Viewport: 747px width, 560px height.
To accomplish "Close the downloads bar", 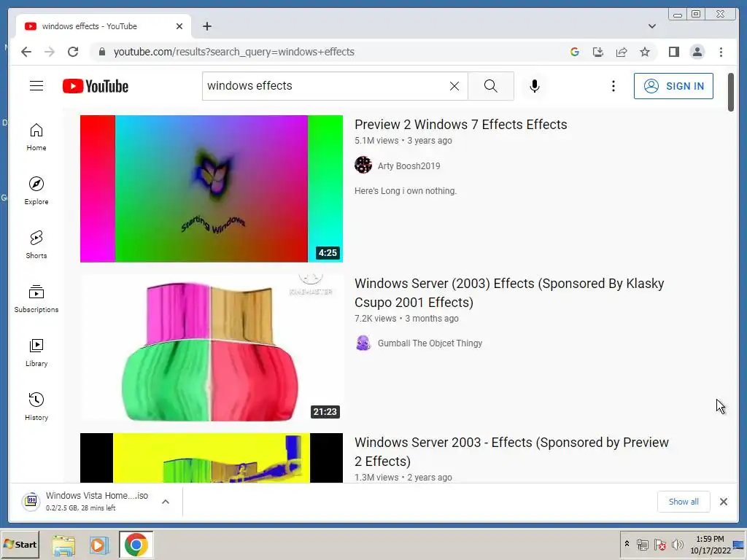I will [723, 502].
